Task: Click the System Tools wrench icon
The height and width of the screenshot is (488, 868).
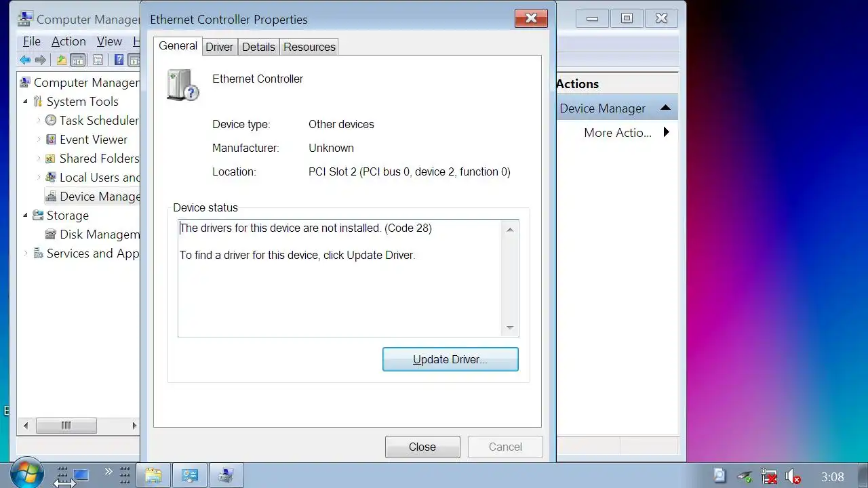Action: coord(37,102)
